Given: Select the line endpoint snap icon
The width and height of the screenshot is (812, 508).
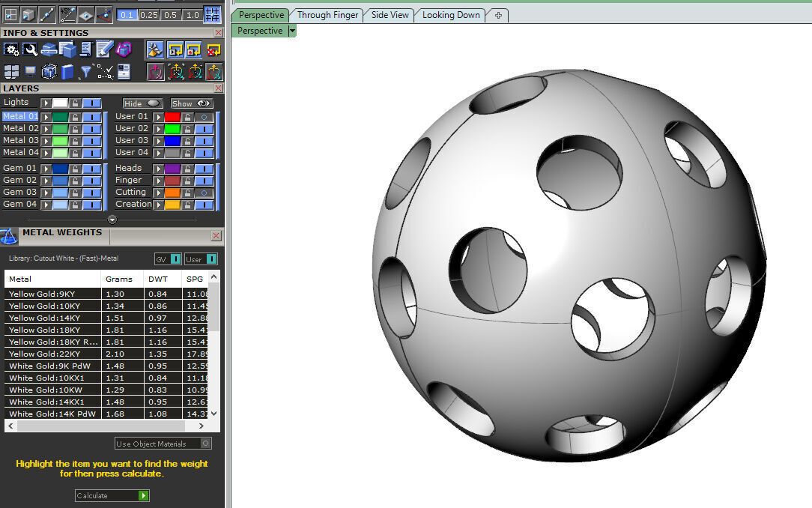Looking at the screenshot, I should pos(46,14).
